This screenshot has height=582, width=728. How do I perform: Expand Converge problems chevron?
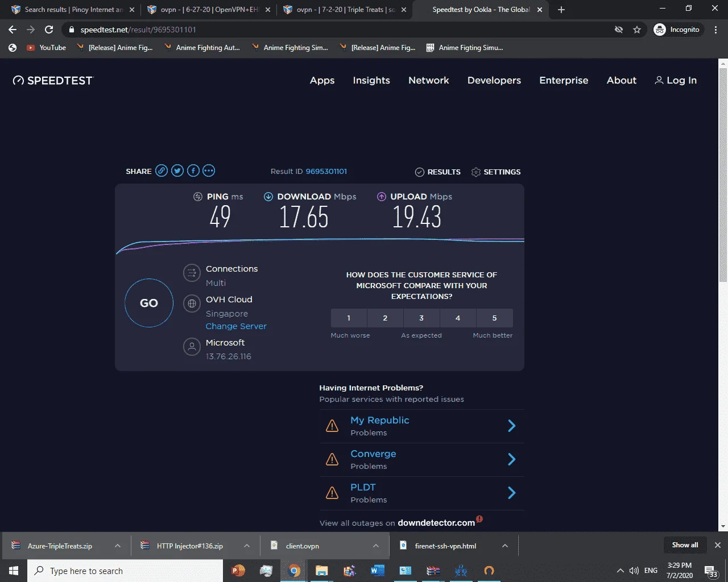click(511, 459)
